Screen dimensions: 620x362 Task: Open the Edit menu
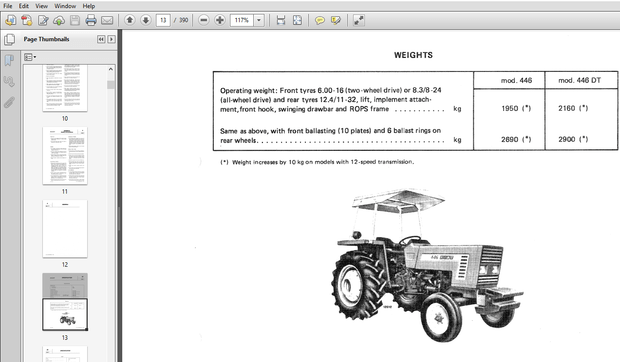point(24,6)
